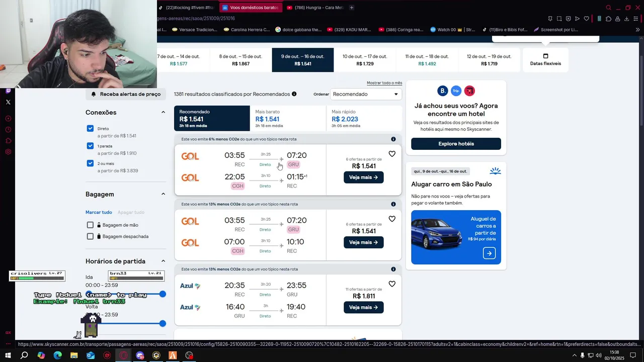644x362 pixels.
Task: Uncheck the 1 parada filter
Action: click(90, 146)
